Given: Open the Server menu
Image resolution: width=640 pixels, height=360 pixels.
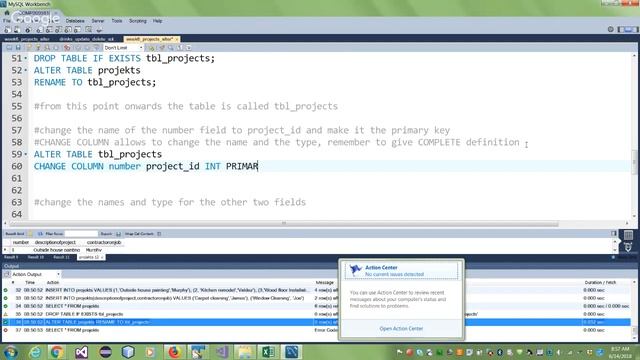Looking at the screenshot, I should tap(98, 21).
